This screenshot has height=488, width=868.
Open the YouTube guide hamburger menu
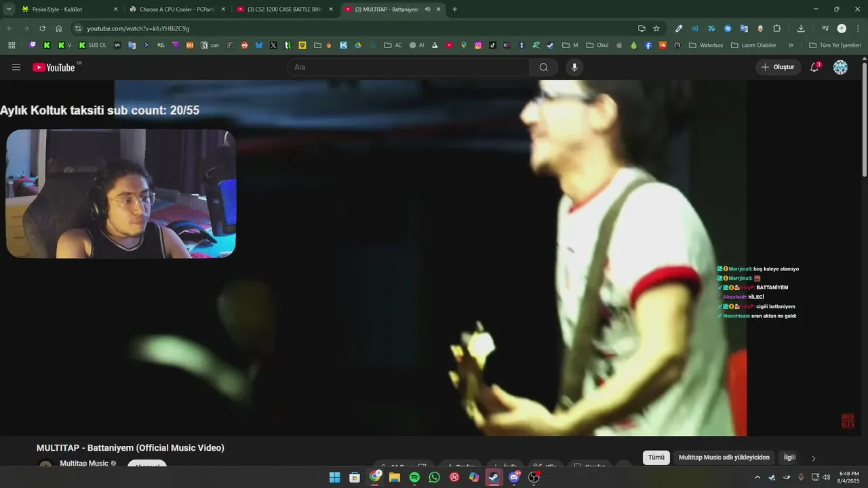16,67
